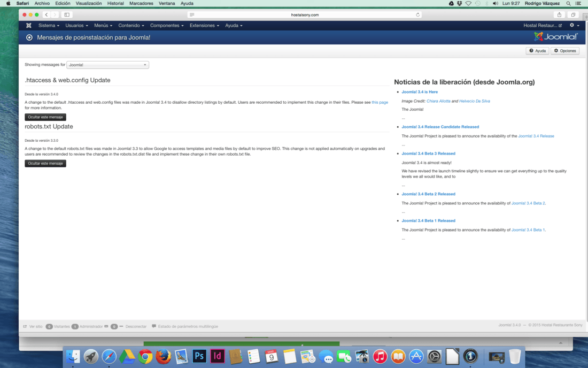Open the Historial menu
This screenshot has height=368, width=588.
(x=115, y=3)
